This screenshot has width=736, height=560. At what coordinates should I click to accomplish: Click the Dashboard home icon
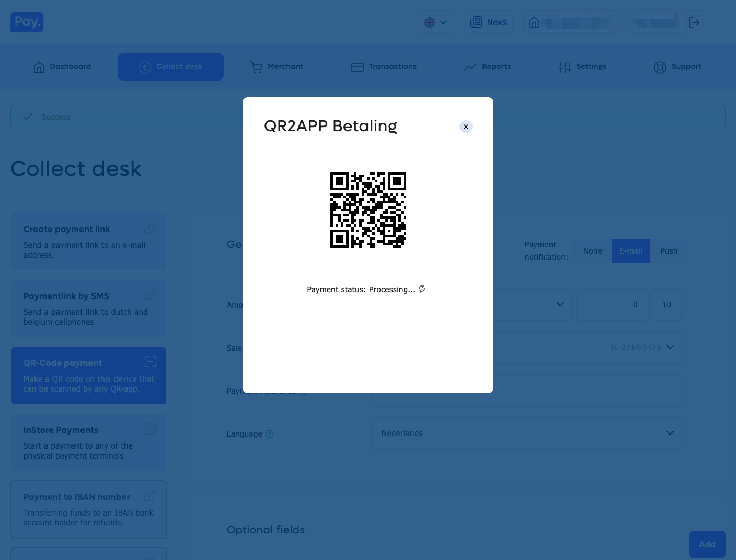pyautogui.click(x=39, y=67)
